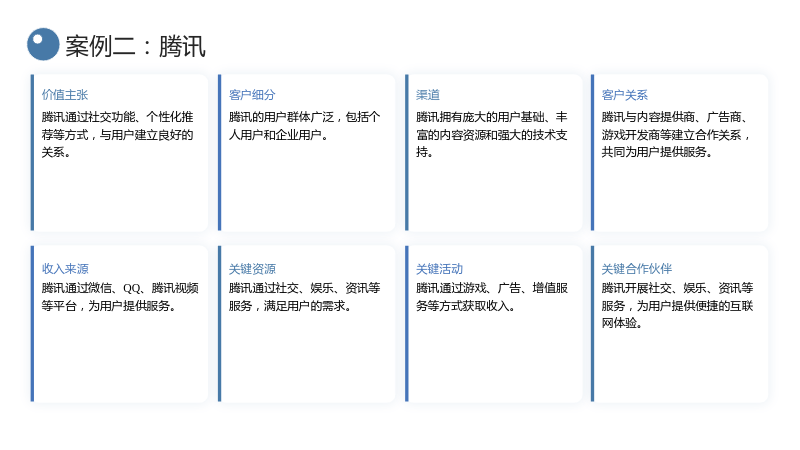This screenshot has height=450, width=800.
Task: Click the 收入来源 card heading
Action: click(x=65, y=269)
